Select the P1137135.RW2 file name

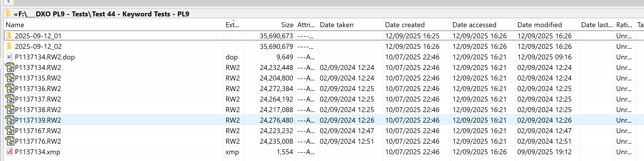pos(38,78)
